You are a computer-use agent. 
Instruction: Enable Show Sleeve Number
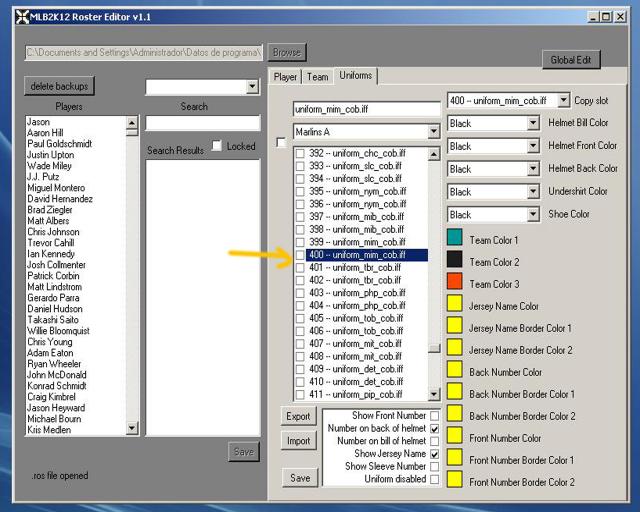[435, 466]
